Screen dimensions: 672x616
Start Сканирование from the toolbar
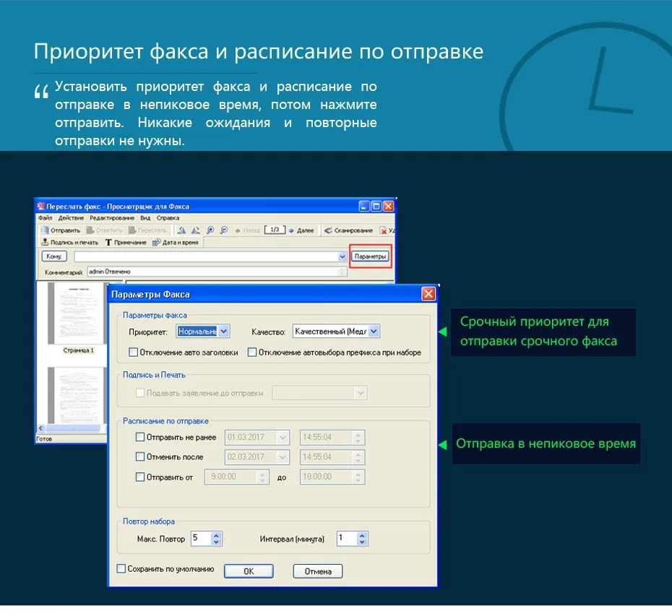click(348, 230)
